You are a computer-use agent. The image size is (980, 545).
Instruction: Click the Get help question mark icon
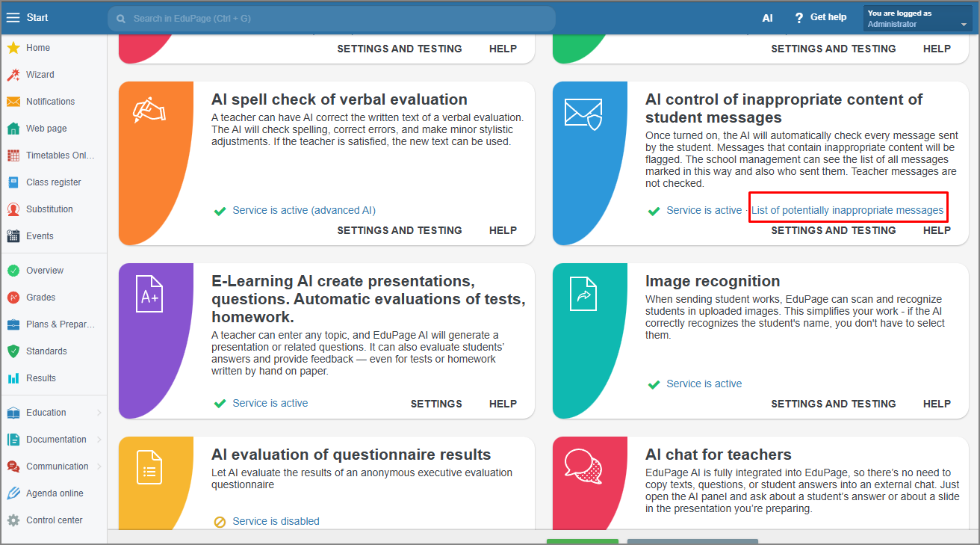798,18
